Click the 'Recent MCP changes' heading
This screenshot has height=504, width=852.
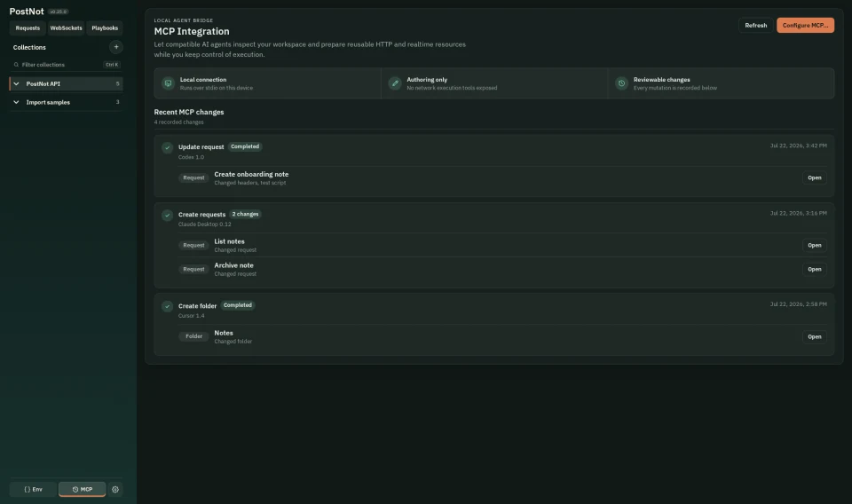point(188,112)
